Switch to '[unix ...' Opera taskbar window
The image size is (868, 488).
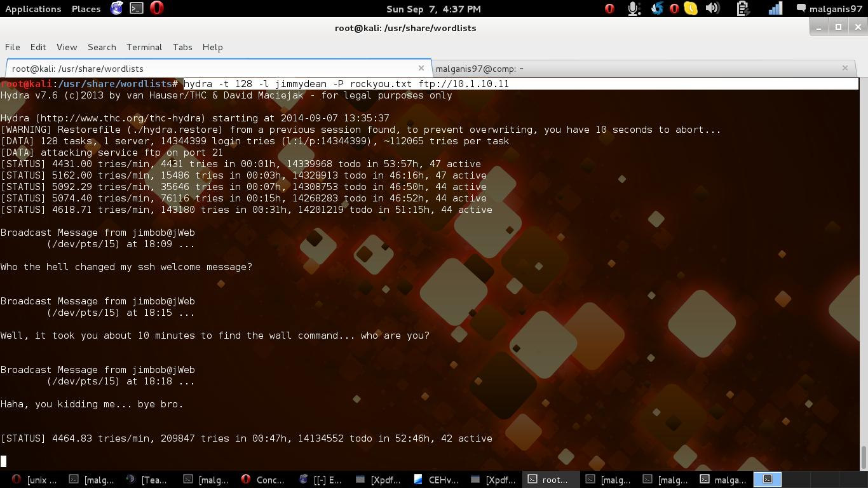pyautogui.click(x=36, y=480)
